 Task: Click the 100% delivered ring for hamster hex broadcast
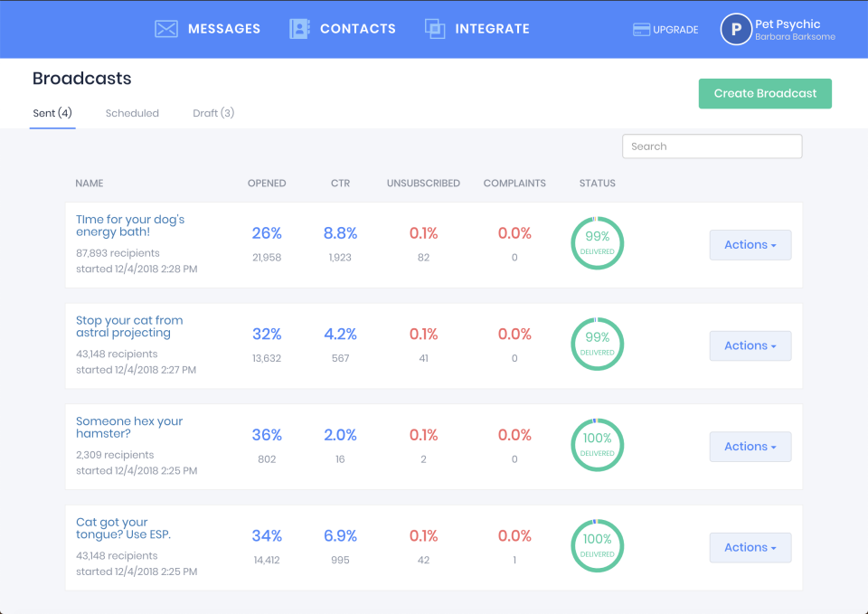coord(597,445)
